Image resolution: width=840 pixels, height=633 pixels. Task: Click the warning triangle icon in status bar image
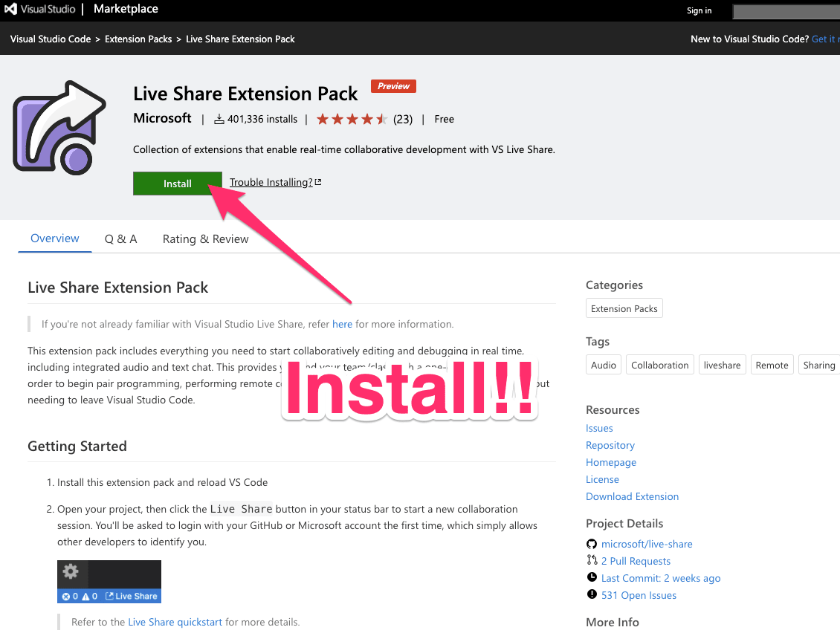85,597
